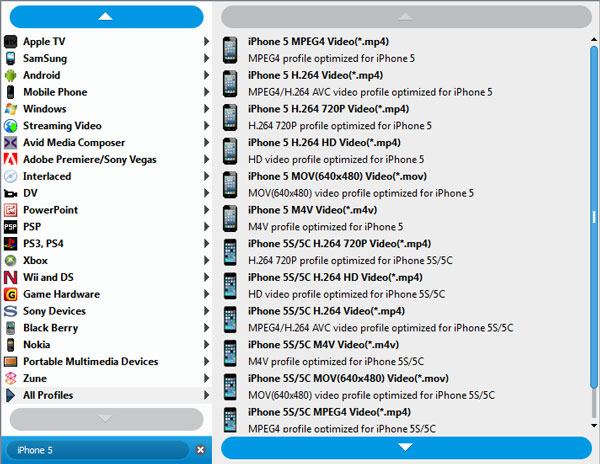Expand the Nokia submenu arrow
This screenshot has height=464, width=600.
pyautogui.click(x=206, y=344)
